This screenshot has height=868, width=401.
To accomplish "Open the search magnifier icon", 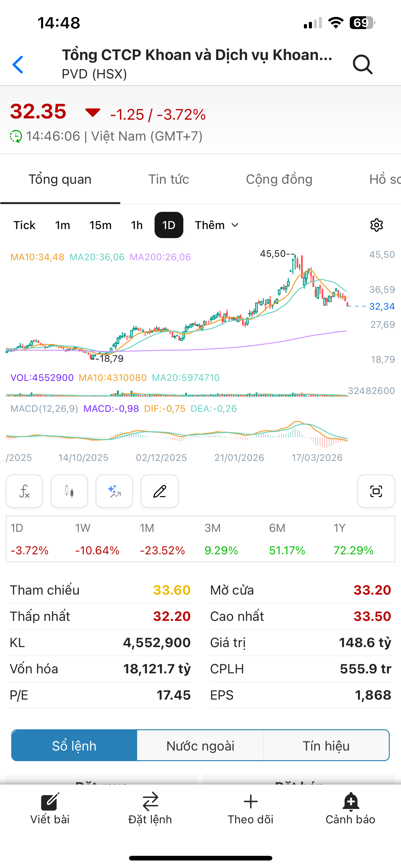I will click(x=362, y=64).
